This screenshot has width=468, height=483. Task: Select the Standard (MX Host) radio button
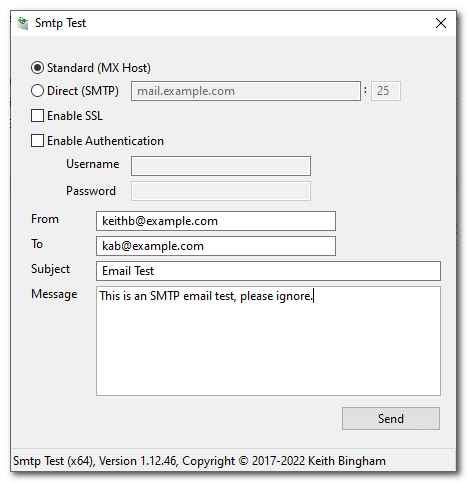[37, 68]
